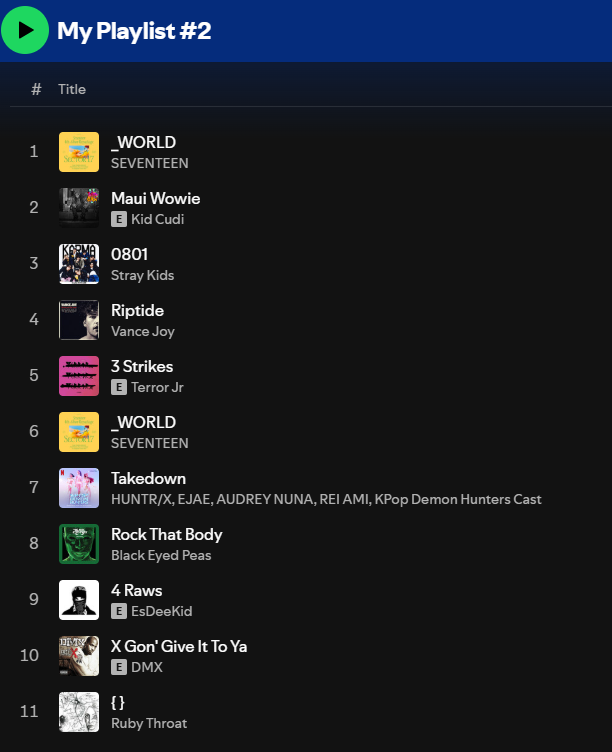612x752 pixels.
Task: Click explicit badge beside Kid Cudi
Action: [x=119, y=220]
